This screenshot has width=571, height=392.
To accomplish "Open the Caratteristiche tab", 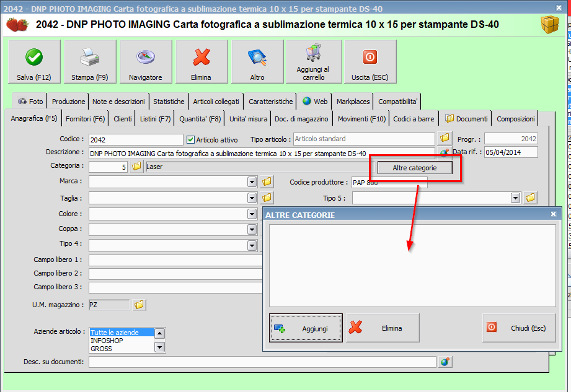I will pos(270,102).
